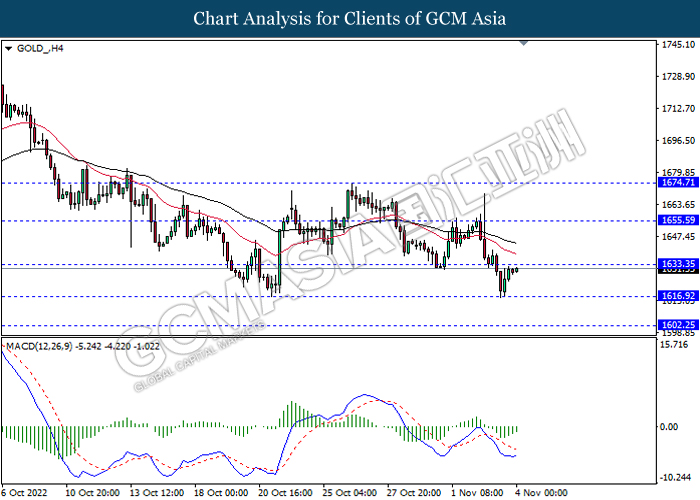The height and width of the screenshot is (500, 700).
Task: Select the 1633.35 price level label
Action: pyautogui.click(x=678, y=263)
